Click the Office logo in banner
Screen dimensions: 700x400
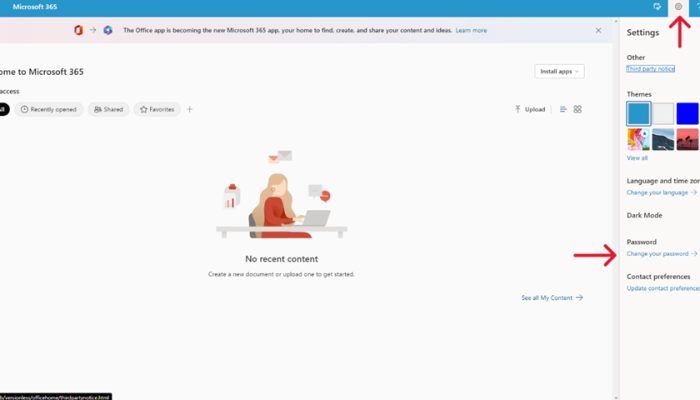pos(79,30)
